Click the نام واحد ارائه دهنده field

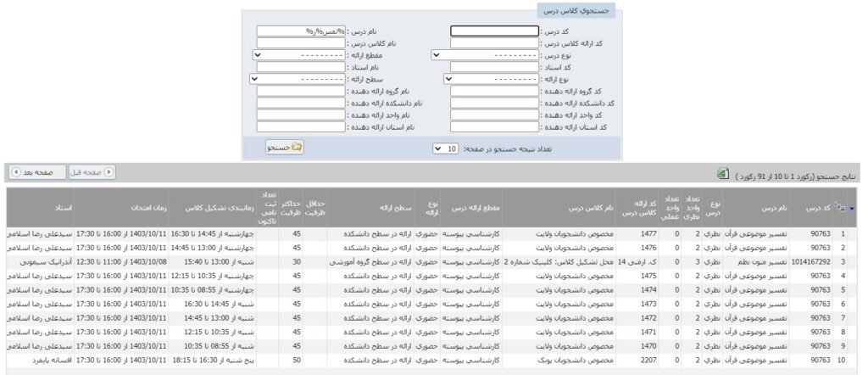[x=301, y=115]
